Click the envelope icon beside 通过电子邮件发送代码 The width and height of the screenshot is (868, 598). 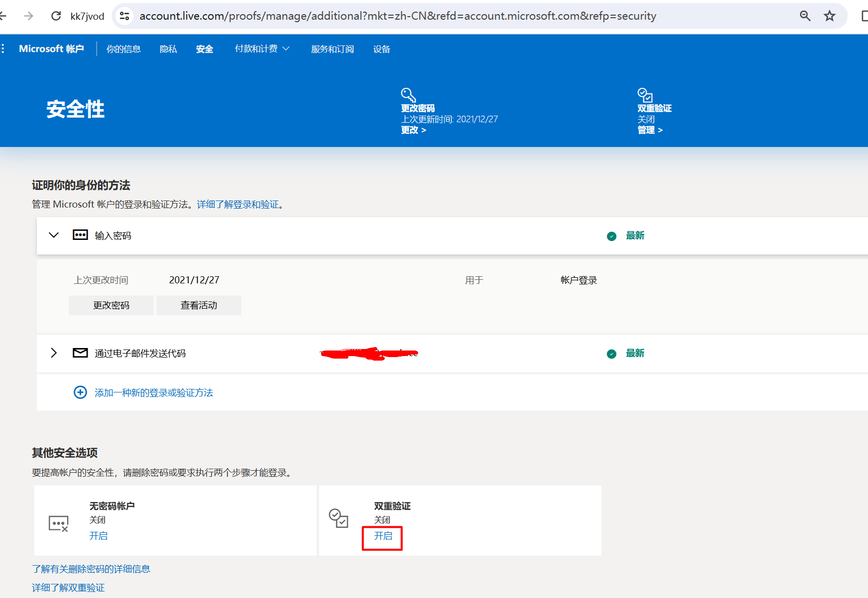click(x=80, y=353)
